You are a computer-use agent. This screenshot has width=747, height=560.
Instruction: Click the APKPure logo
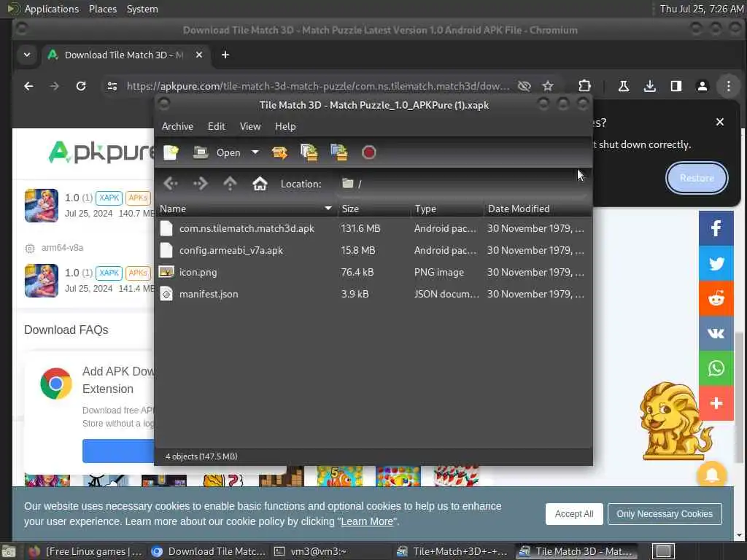click(x=101, y=152)
